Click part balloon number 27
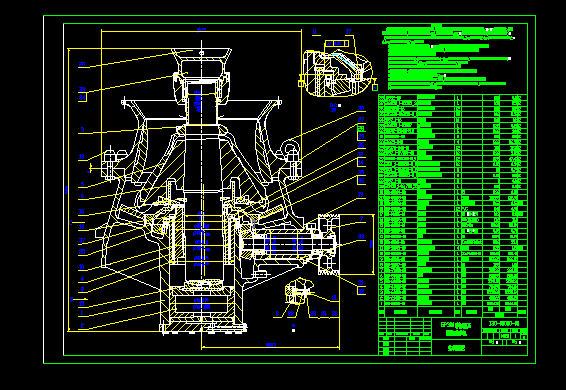566x390 pixels. coord(361,120)
